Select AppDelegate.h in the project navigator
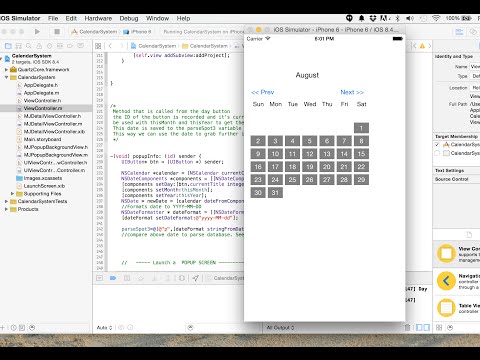The height and width of the screenshot is (360, 480). 41,85
